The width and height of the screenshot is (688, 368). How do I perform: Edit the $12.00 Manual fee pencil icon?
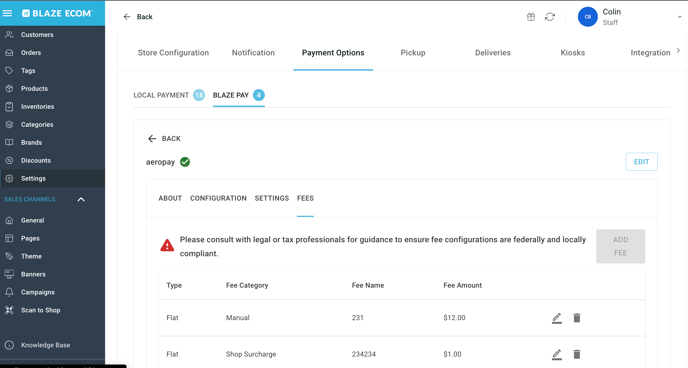557,318
